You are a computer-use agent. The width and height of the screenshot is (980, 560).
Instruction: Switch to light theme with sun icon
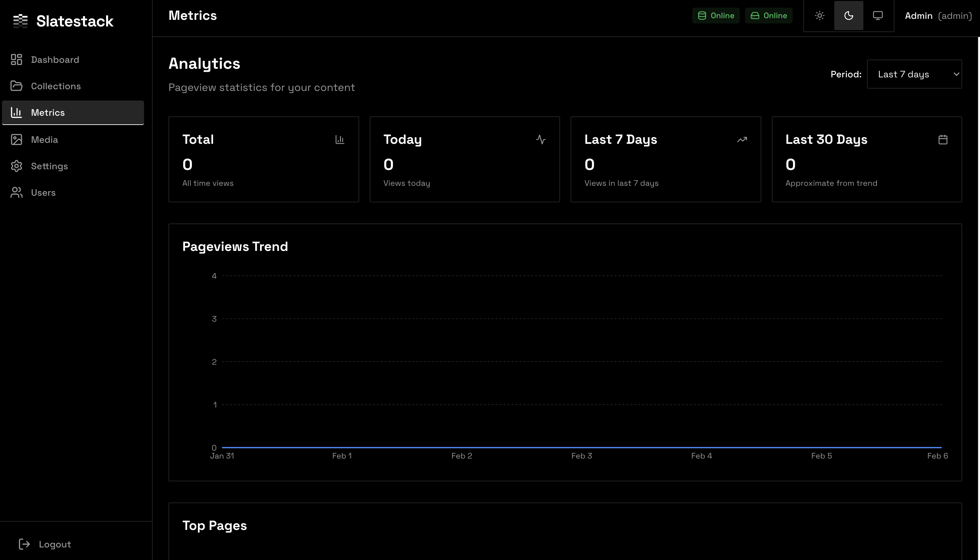click(819, 16)
